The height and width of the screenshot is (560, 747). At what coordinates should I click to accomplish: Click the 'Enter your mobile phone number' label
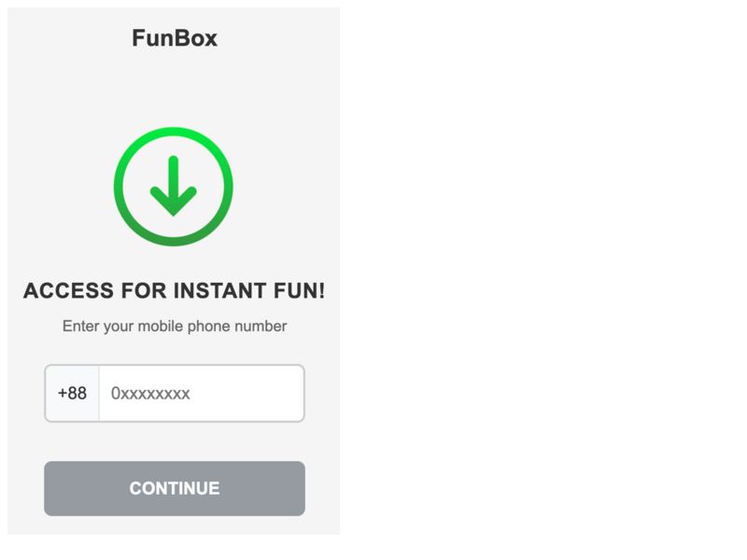175,326
